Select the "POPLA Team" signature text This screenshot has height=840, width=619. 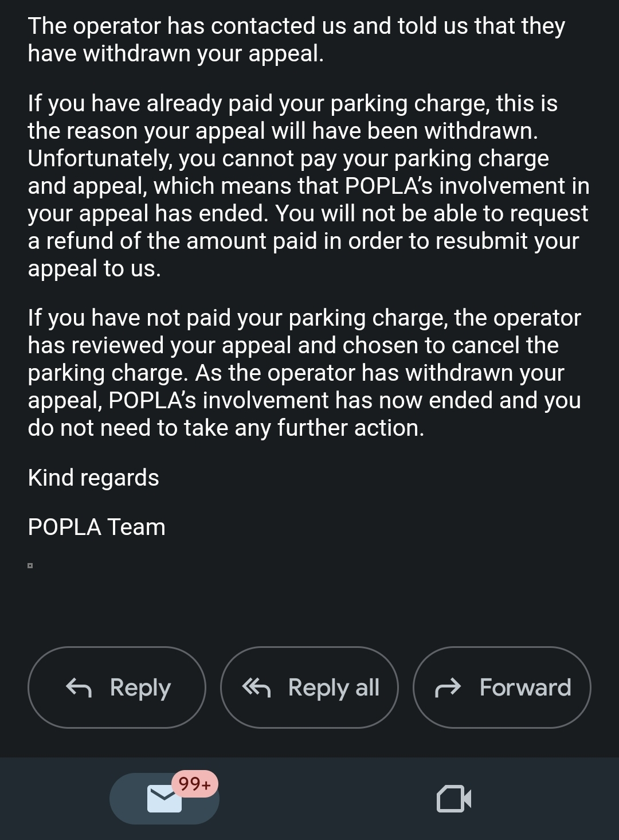[96, 527]
